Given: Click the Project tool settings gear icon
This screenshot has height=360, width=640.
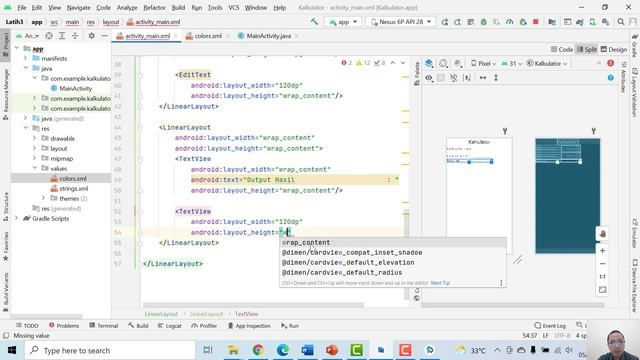Looking at the screenshot, I should (x=91, y=36).
